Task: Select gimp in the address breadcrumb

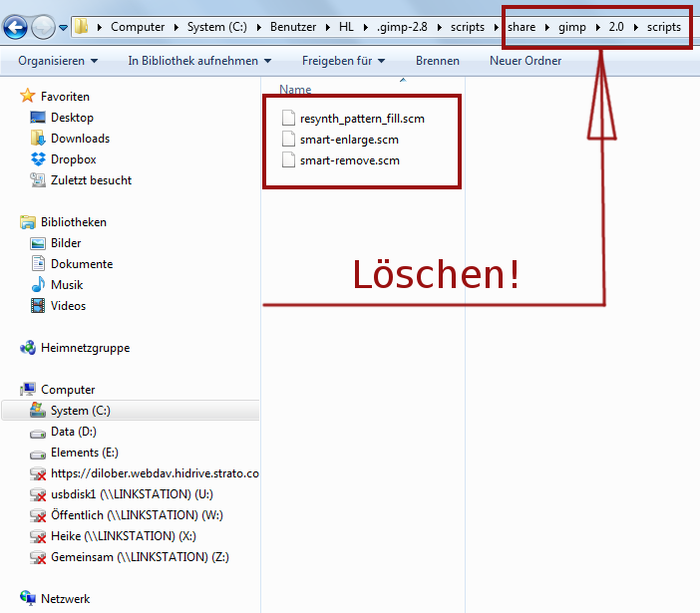Action: click(x=572, y=27)
